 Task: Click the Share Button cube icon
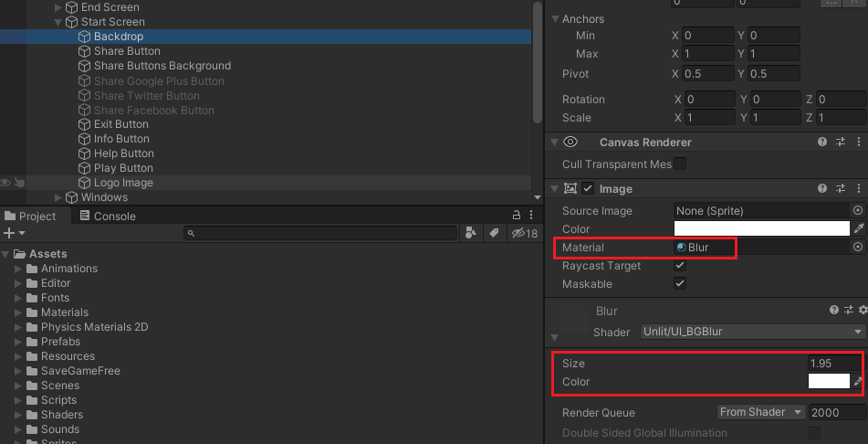click(x=84, y=51)
